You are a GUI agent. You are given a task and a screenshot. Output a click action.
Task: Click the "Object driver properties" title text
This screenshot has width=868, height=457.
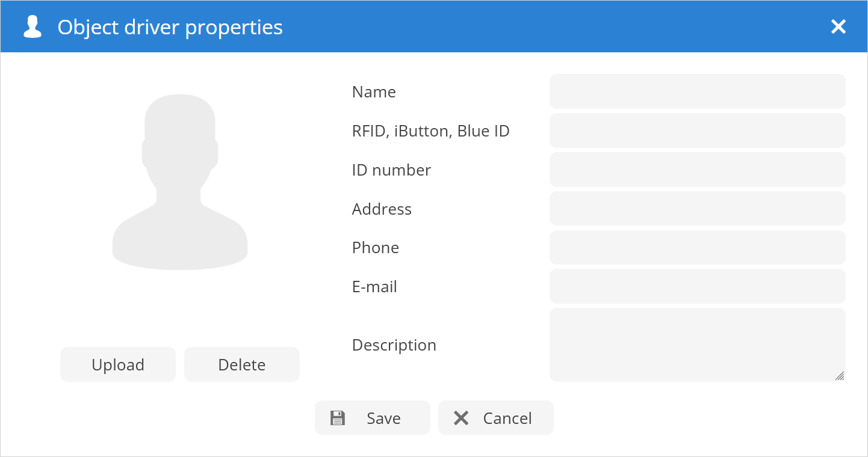click(170, 27)
